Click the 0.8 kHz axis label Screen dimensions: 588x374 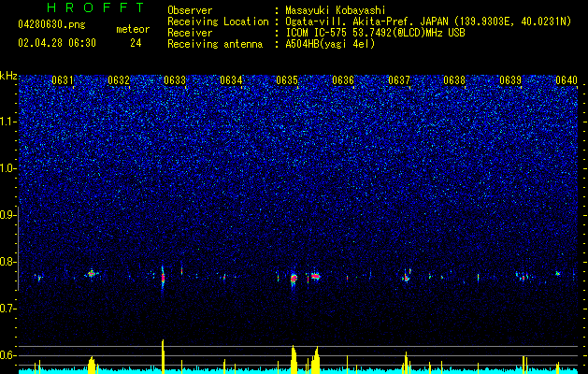(x=8, y=262)
